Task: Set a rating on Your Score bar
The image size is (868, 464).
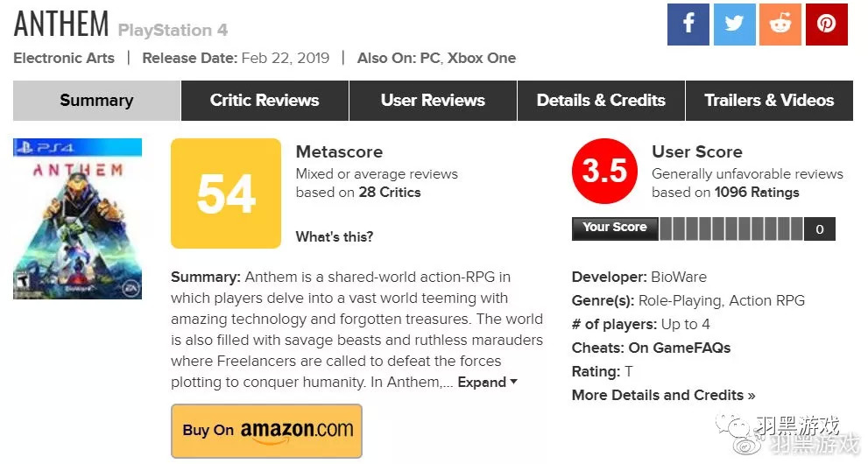Action: 731,229
